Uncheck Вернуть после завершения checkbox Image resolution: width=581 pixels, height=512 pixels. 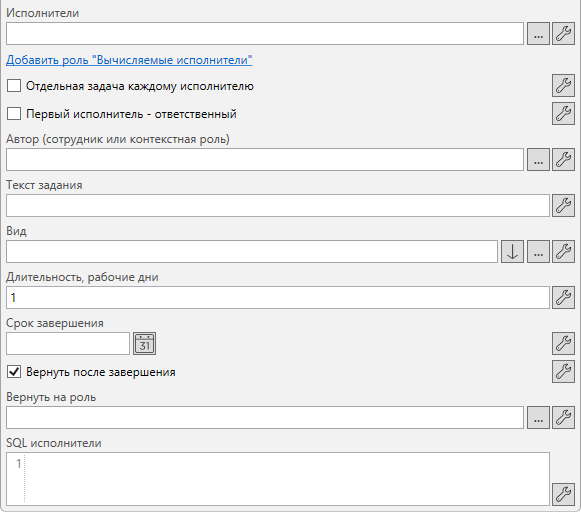[14, 371]
